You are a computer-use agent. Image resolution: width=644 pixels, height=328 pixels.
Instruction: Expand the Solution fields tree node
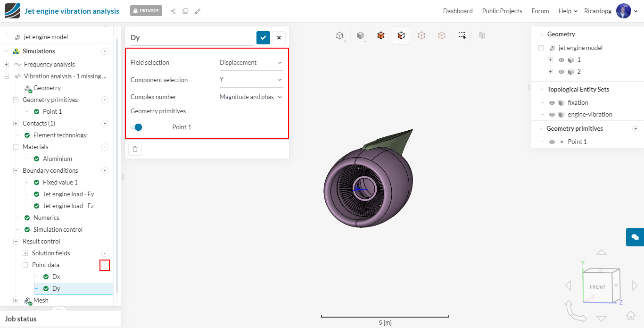coord(25,253)
